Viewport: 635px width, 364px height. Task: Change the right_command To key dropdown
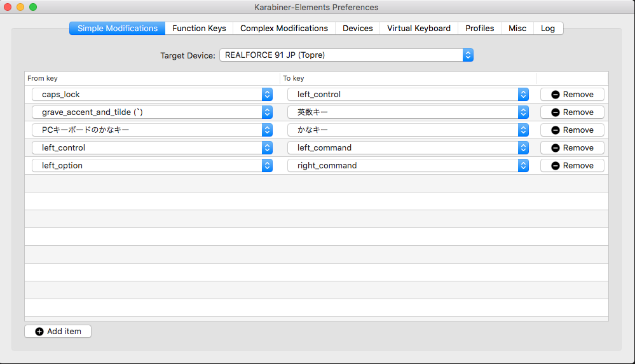407,165
